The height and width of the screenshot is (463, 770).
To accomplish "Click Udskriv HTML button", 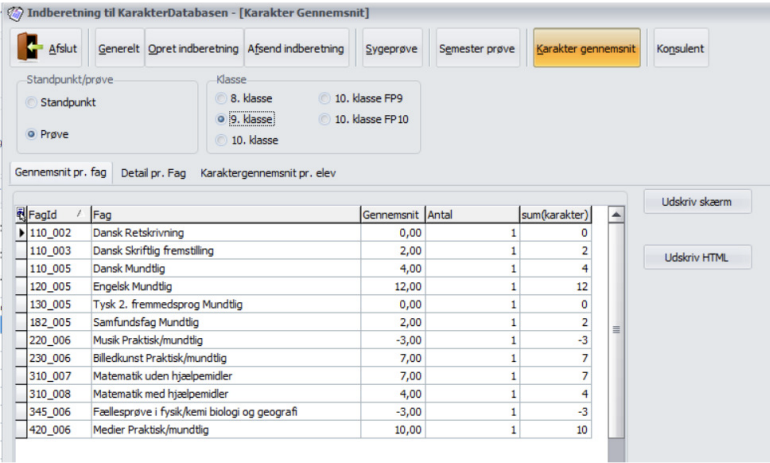I will (x=697, y=257).
